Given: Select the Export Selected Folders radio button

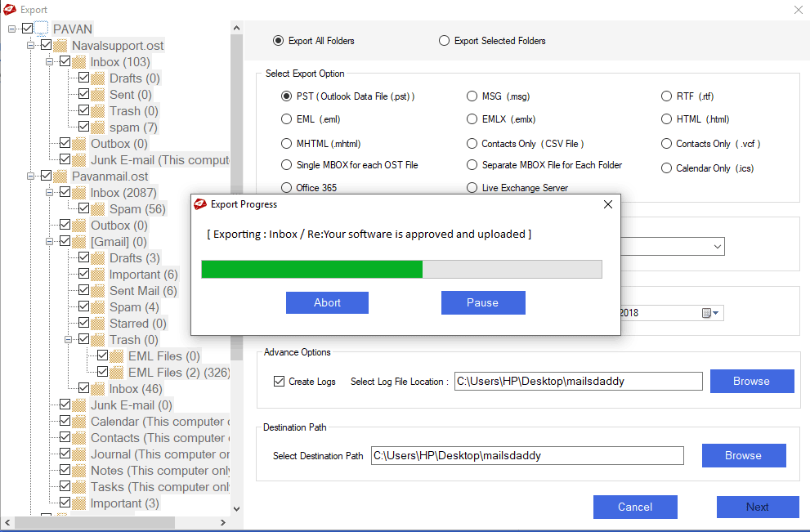Looking at the screenshot, I should (x=444, y=41).
